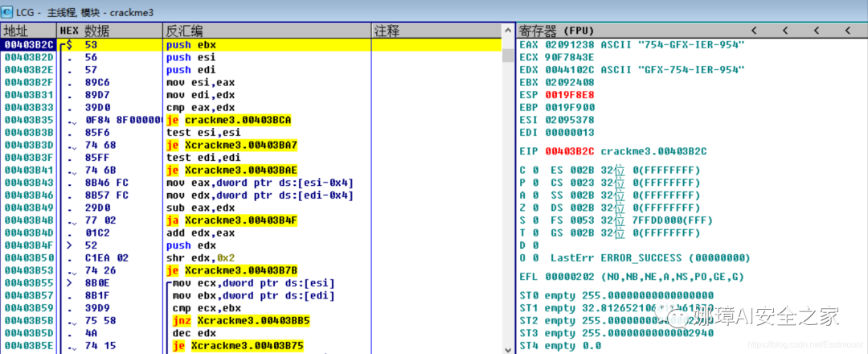The image size is (868, 354).
Task: Click the LCG window icon in title bar
Action: [8, 10]
